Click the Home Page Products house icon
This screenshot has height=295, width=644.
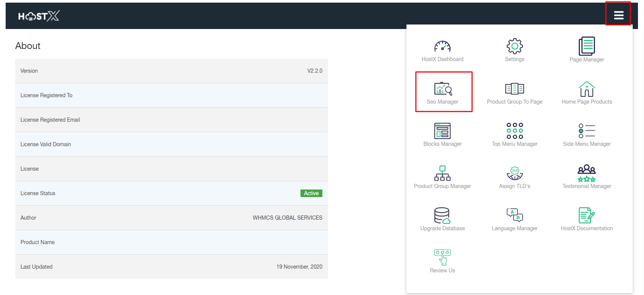[587, 89]
